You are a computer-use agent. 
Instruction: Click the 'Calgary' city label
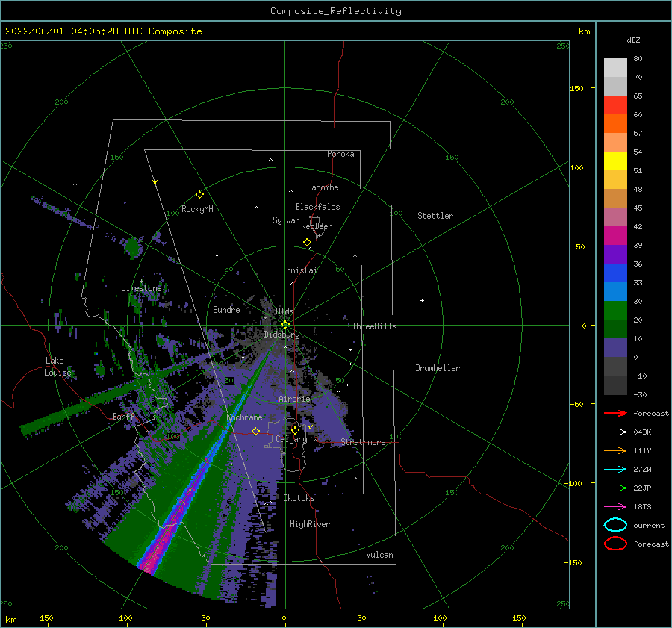(x=291, y=439)
